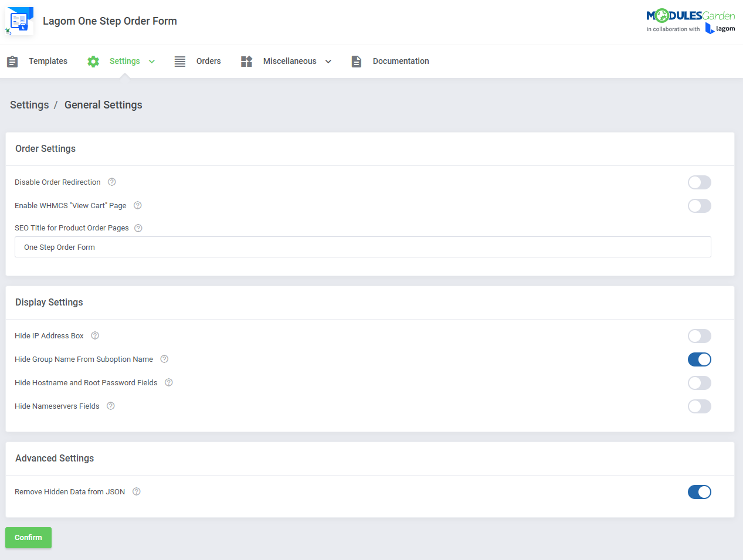Click the in collaboration with text

(x=673, y=29)
